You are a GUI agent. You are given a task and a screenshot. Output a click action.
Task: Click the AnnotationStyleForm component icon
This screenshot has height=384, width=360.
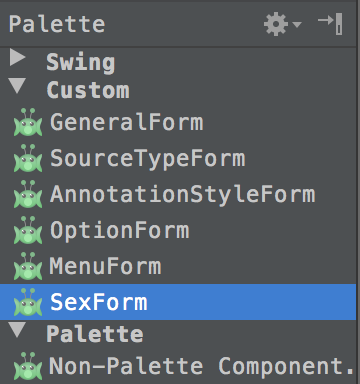(28, 194)
